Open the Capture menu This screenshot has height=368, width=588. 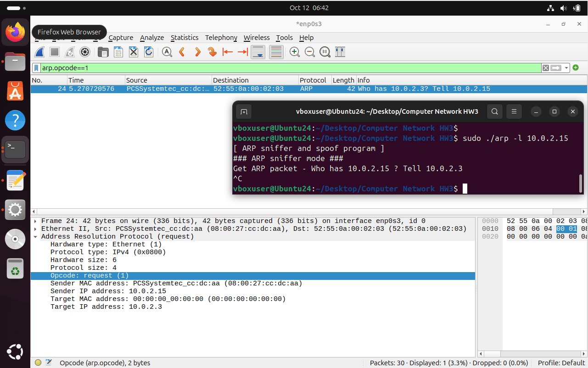pyautogui.click(x=121, y=38)
